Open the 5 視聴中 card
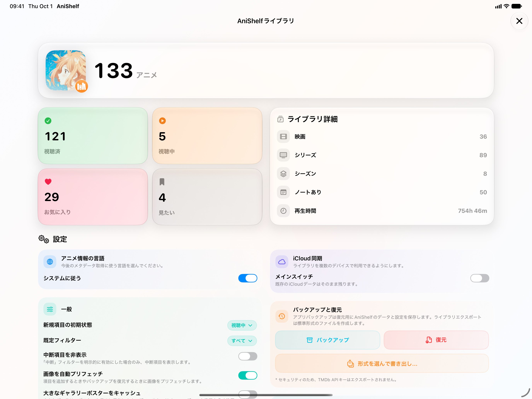The width and height of the screenshot is (532, 399). (207, 136)
